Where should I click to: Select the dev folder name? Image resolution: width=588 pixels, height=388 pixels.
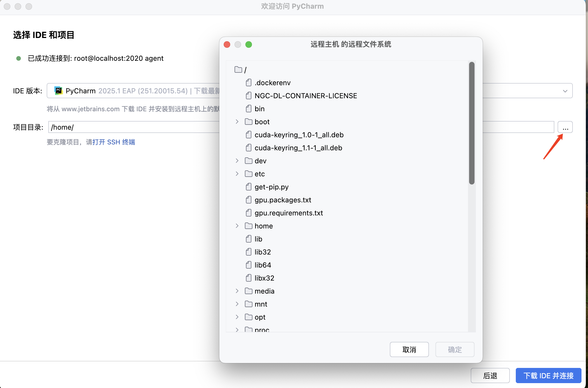tap(261, 161)
